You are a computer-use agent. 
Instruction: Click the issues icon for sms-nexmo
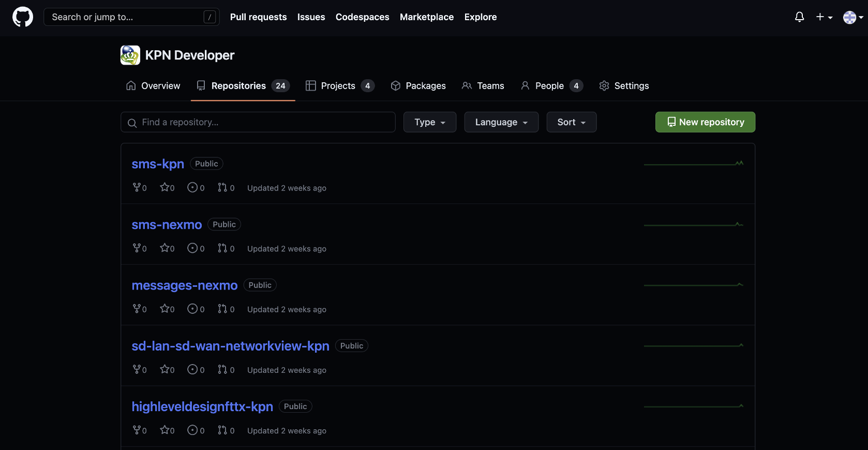192,248
